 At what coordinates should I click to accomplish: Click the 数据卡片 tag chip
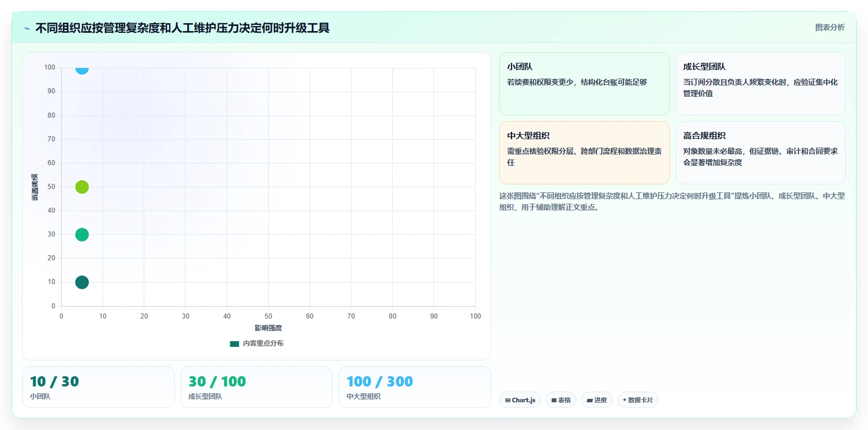point(638,400)
